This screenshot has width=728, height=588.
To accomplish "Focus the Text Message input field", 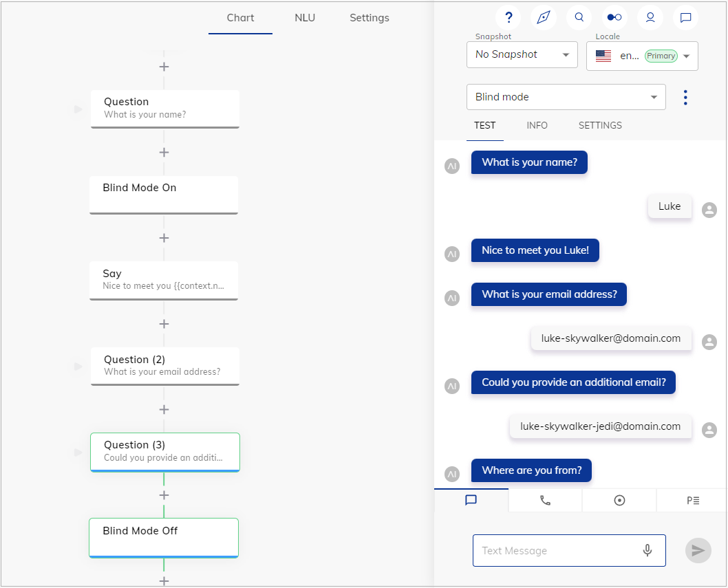I will pyautogui.click(x=569, y=550).
